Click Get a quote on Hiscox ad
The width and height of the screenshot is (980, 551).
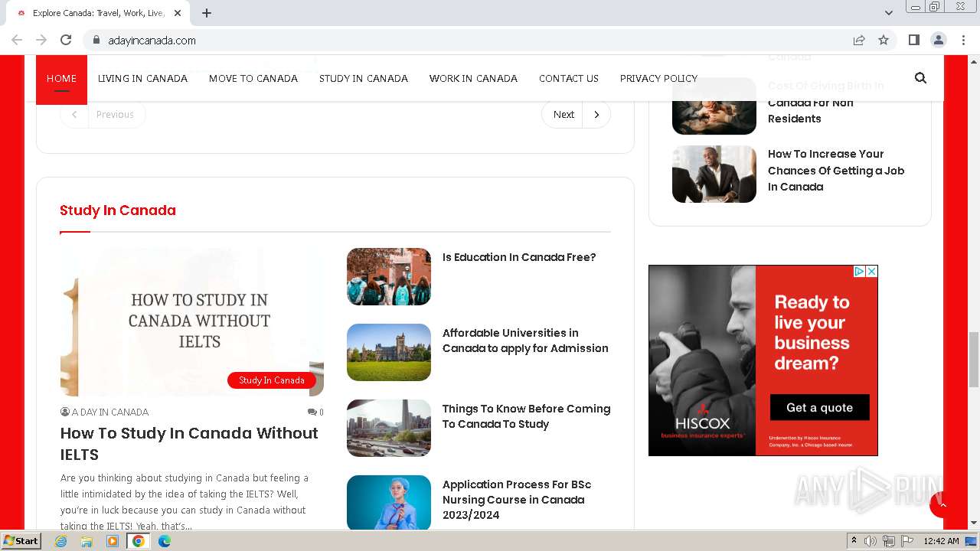tap(820, 408)
